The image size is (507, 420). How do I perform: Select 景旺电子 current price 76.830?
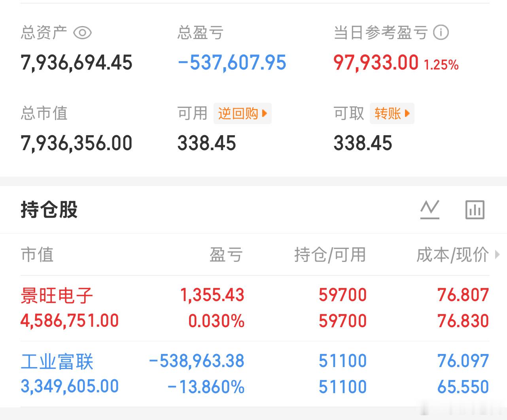pos(463,321)
